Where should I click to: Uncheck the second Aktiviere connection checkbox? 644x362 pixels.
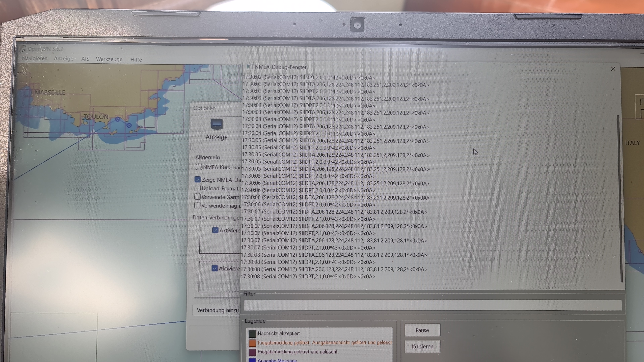(214, 268)
